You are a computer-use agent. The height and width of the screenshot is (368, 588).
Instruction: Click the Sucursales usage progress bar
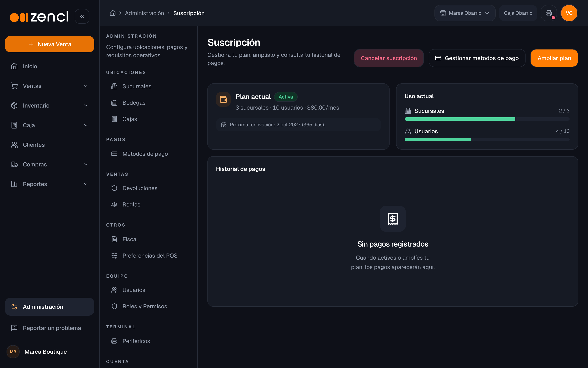tap(487, 119)
